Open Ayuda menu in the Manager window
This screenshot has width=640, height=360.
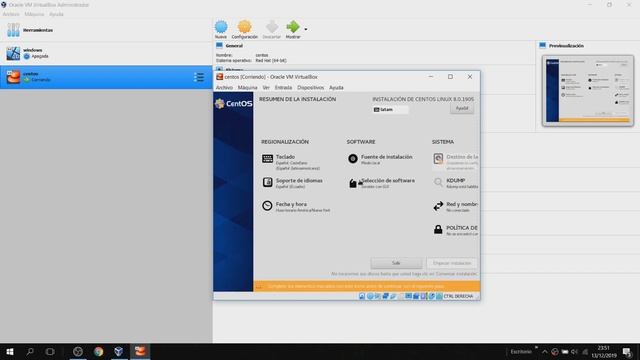click(x=56, y=14)
